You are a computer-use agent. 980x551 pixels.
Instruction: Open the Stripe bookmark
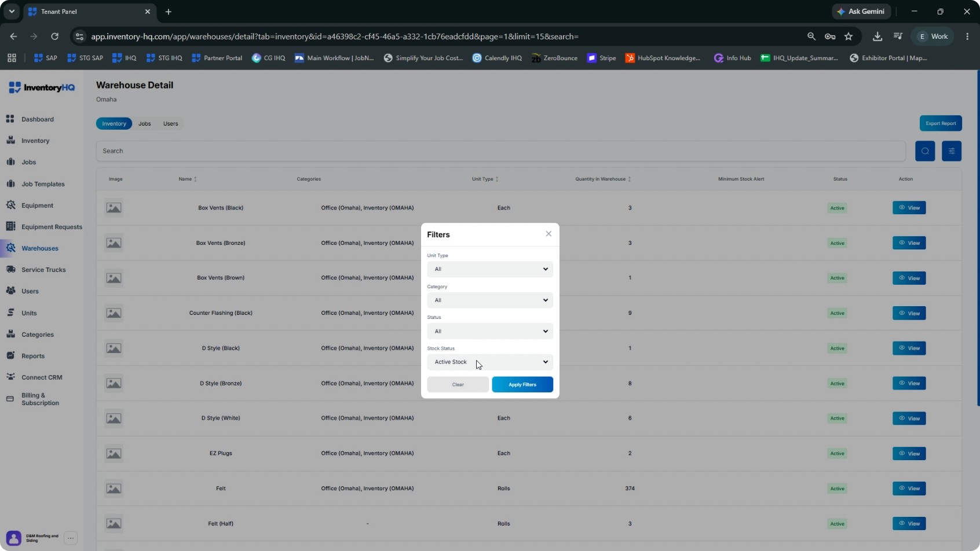click(602, 58)
